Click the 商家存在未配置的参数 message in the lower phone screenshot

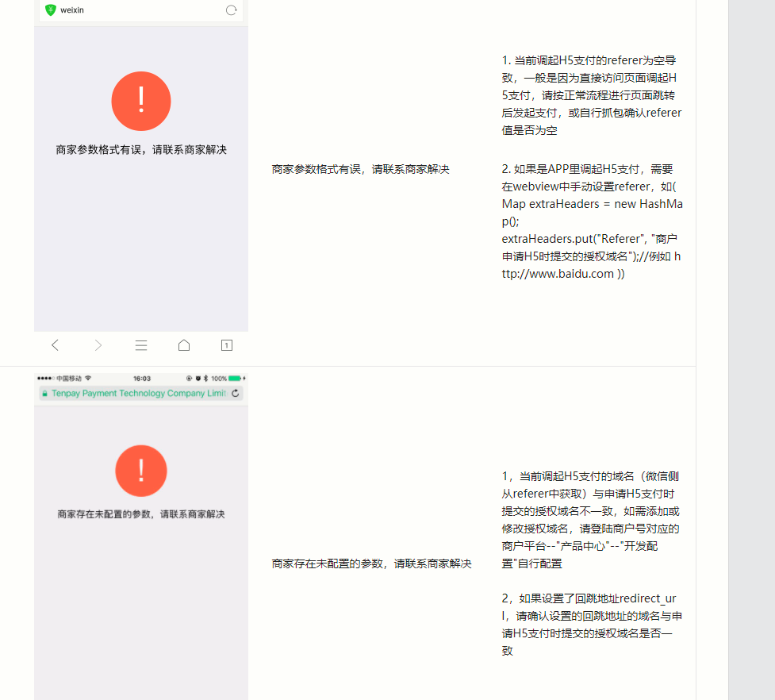pos(141,514)
